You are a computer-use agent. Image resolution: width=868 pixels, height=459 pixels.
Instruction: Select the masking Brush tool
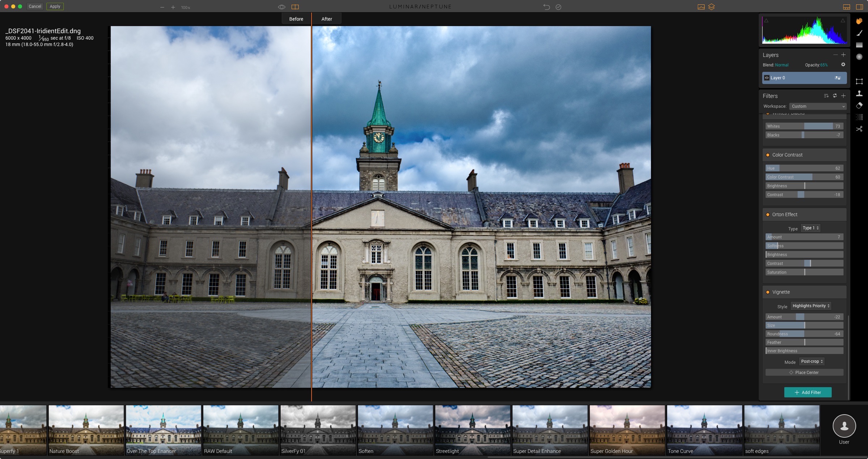(x=859, y=33)
